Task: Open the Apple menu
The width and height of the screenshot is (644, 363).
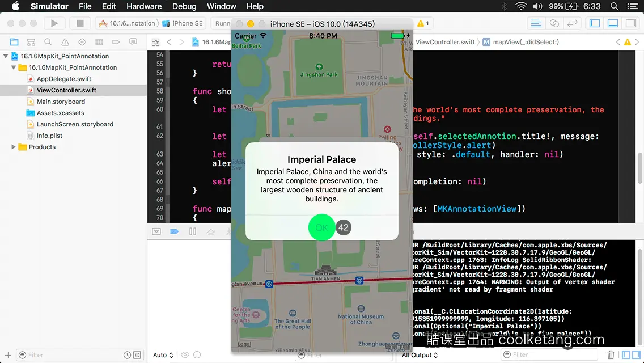Action: pyautogui.click(x=15, y=6)
